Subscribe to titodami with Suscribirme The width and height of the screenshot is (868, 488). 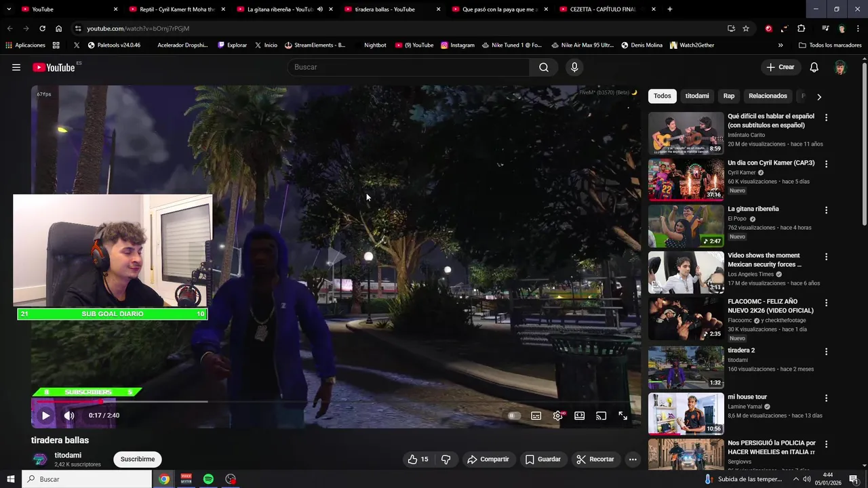tap(138, 459)
